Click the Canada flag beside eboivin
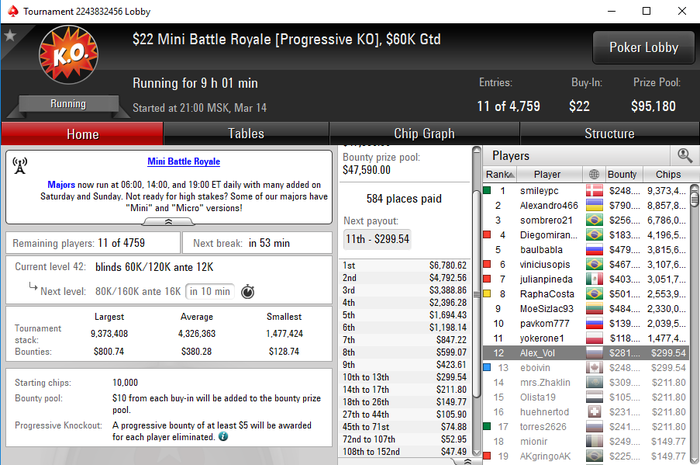 pos(594,367)
